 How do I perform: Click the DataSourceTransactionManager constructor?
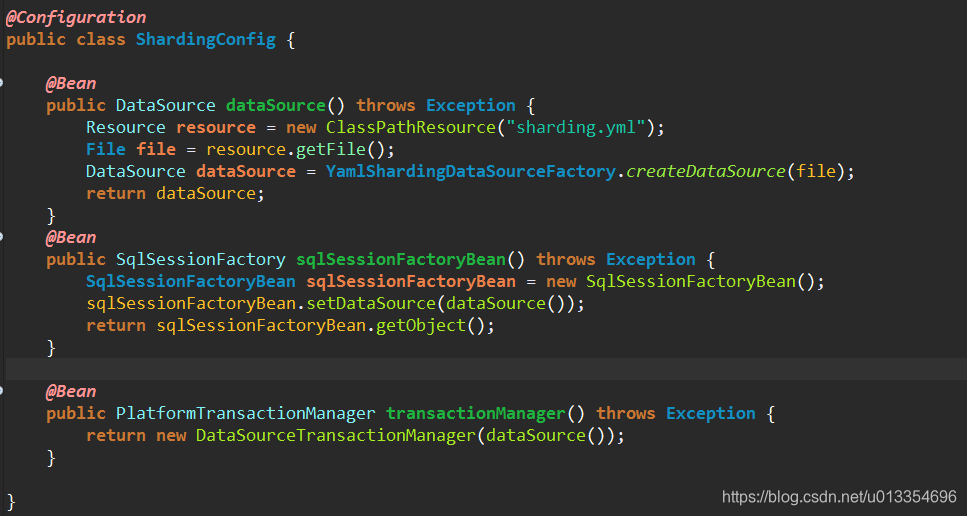click(336, 436)
